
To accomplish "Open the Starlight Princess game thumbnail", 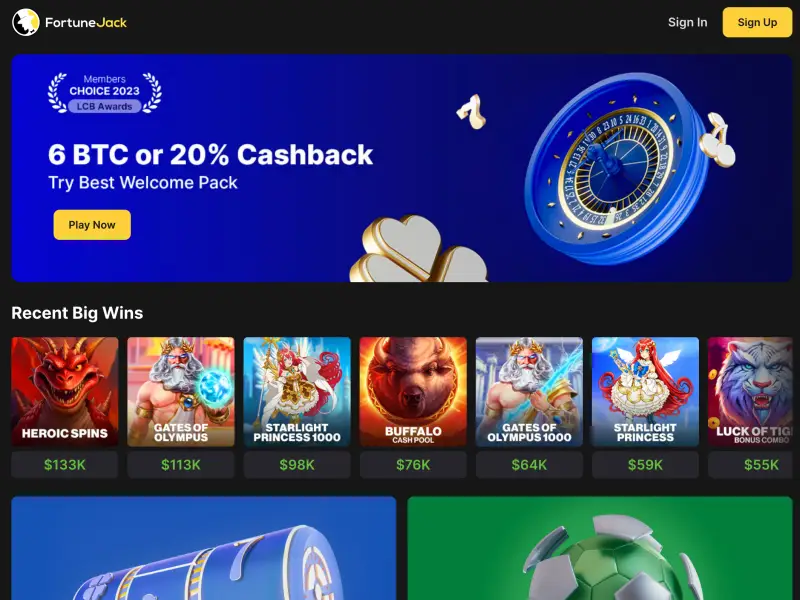I will (x=645, y=392).
